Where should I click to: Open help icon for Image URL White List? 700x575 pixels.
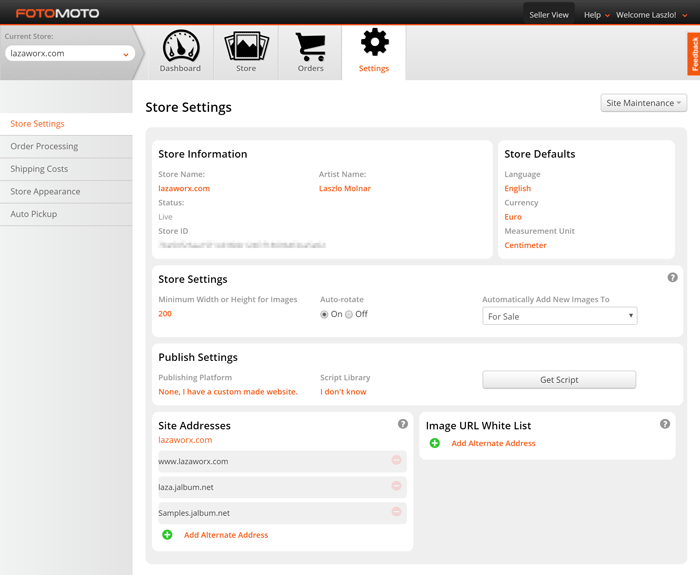coord(665,424)
